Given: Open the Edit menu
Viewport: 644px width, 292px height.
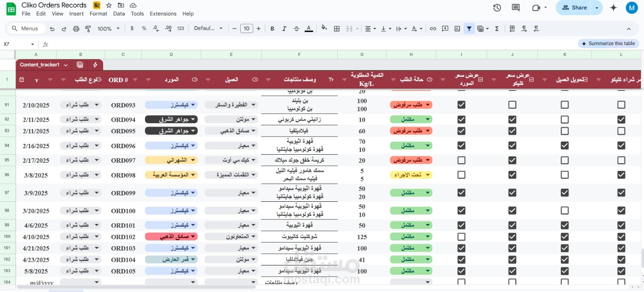Looking at the screenshot, I should (41, 14).
